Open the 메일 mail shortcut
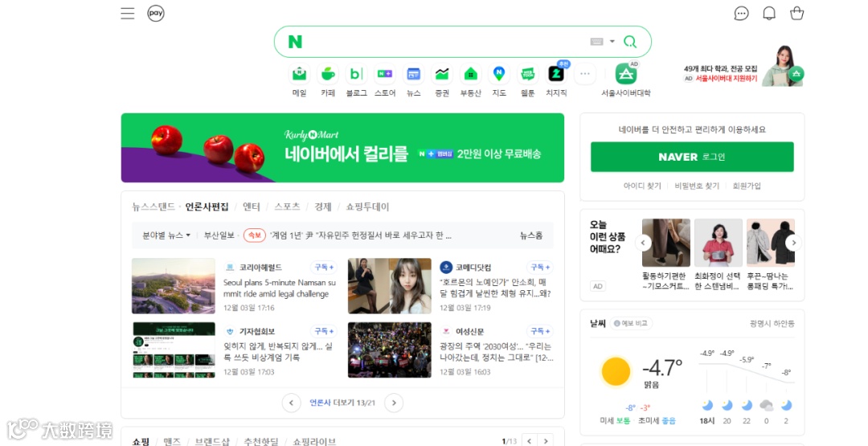Image resolution: width=868 pixels, height=446 pixels. (299, 80)
